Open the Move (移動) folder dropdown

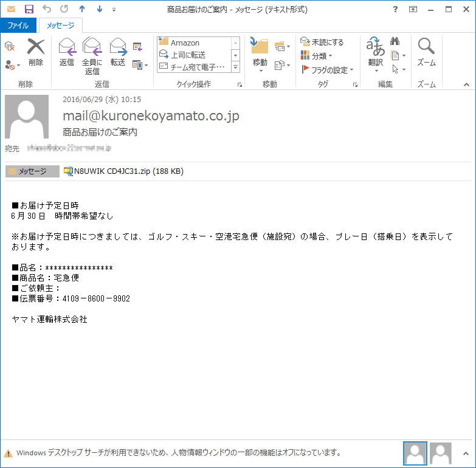pos(260,52)
